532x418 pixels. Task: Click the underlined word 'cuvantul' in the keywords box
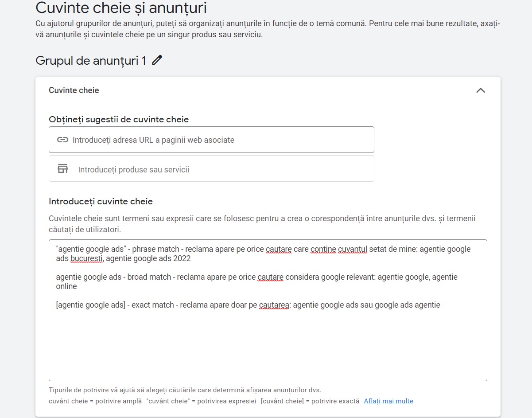click(353, 249)
